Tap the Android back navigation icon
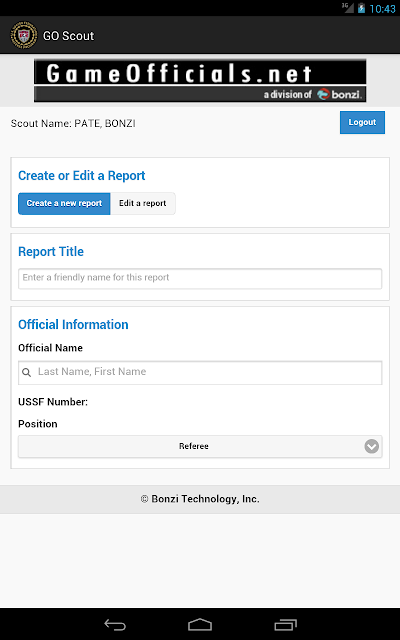The width and height of the screenshot is (400, 640). tap(115, 624)
